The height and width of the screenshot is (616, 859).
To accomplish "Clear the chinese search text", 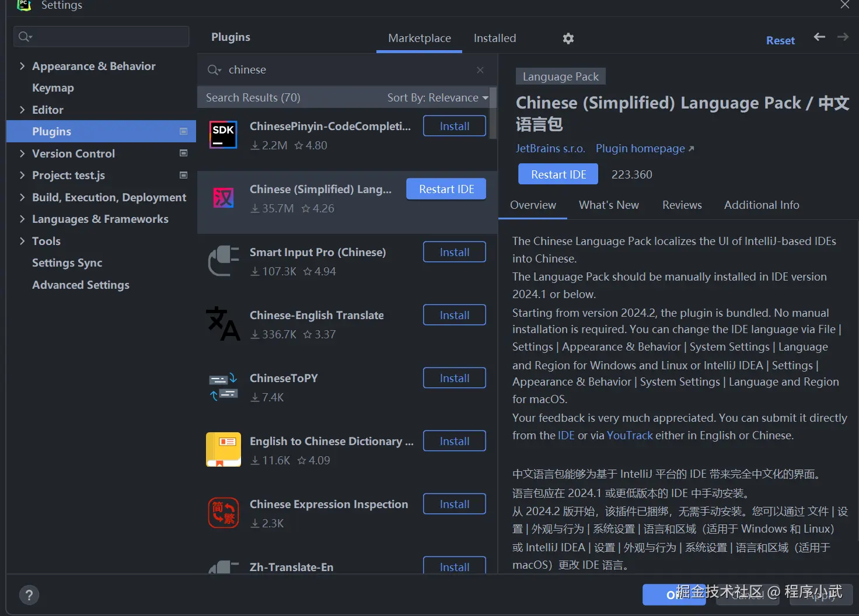I will click(480, 70).
